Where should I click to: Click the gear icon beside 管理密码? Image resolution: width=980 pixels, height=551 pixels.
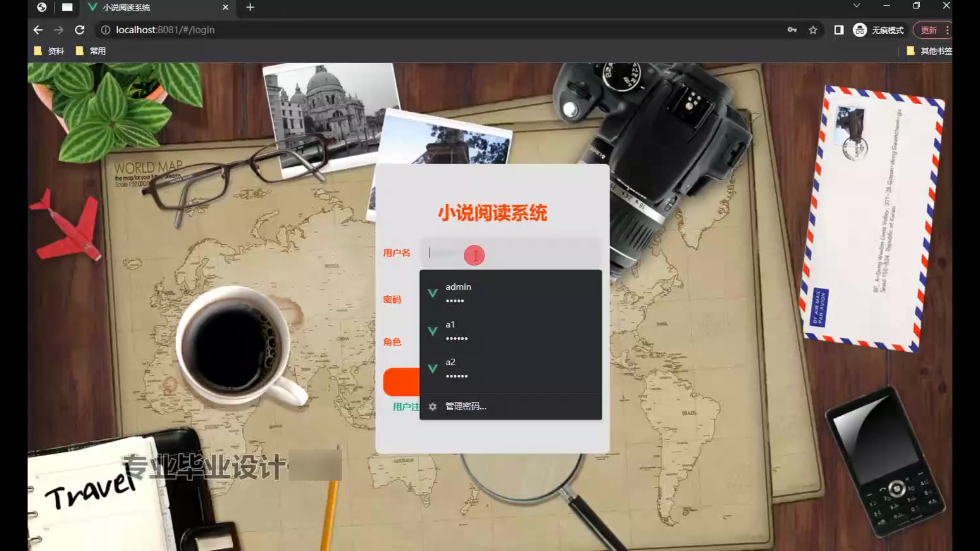click(x=433, y=407)
